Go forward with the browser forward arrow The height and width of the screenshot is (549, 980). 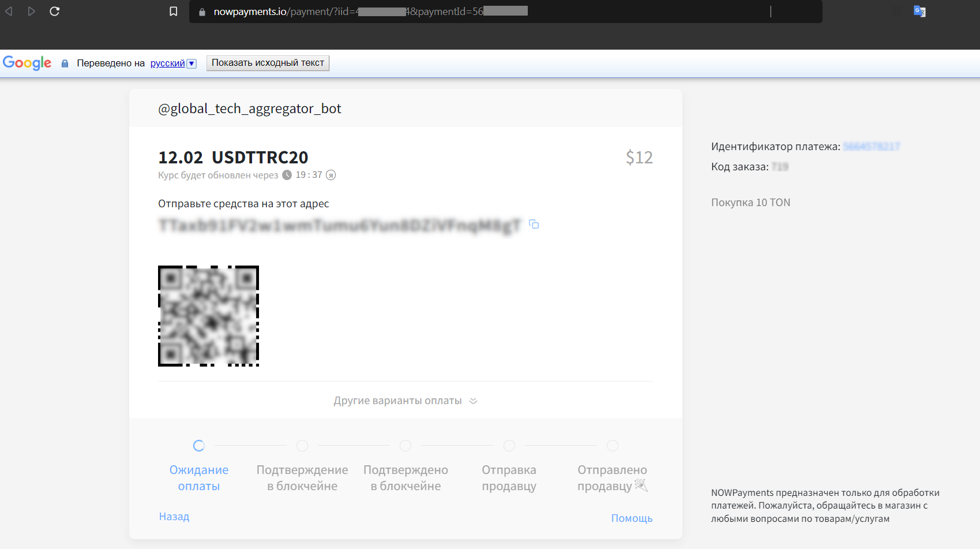pos(32,12)
